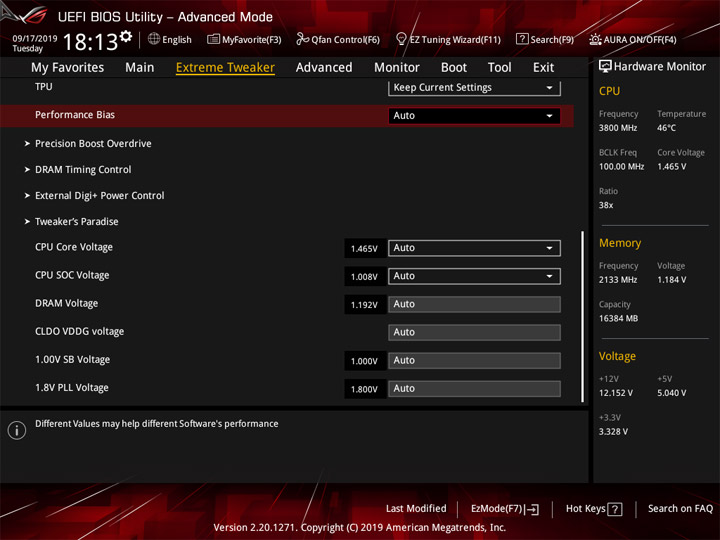This screenshot has width=720, height=540.
Task: Click the Memory Voltage 1.184 V value
Action: [672, 280]
